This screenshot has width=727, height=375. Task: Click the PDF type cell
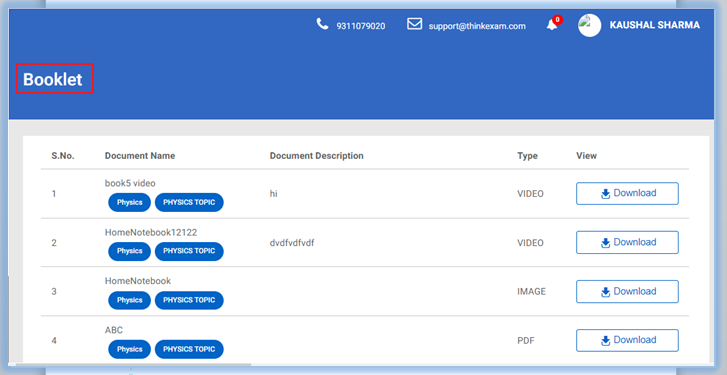pyautogui.click(x=526, y=341)
